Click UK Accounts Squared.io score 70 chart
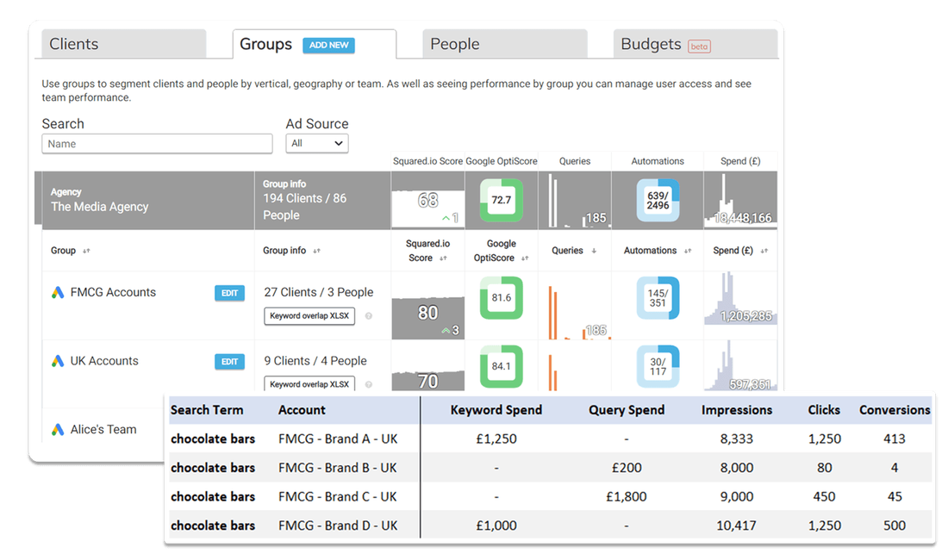948x560 pixels. pyautogui.click(x=428, y=380)
